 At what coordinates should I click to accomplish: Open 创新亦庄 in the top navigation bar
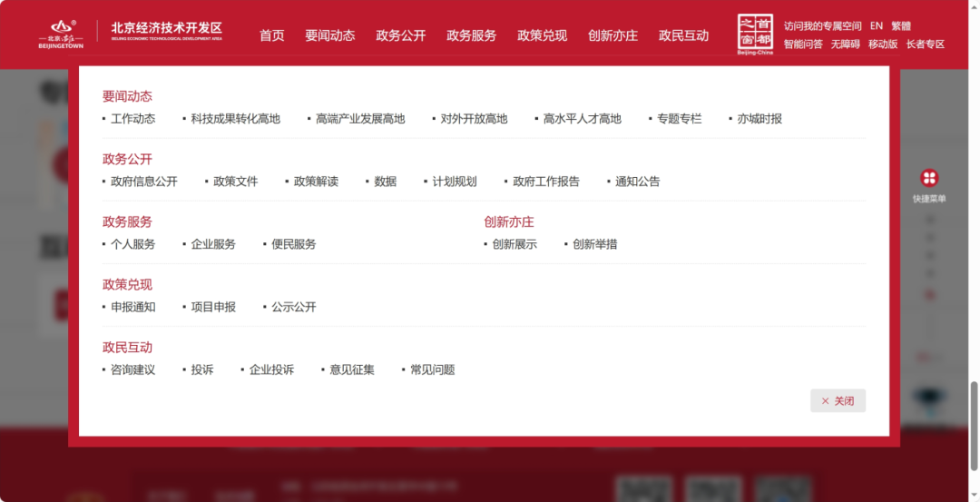coord(612,35)
